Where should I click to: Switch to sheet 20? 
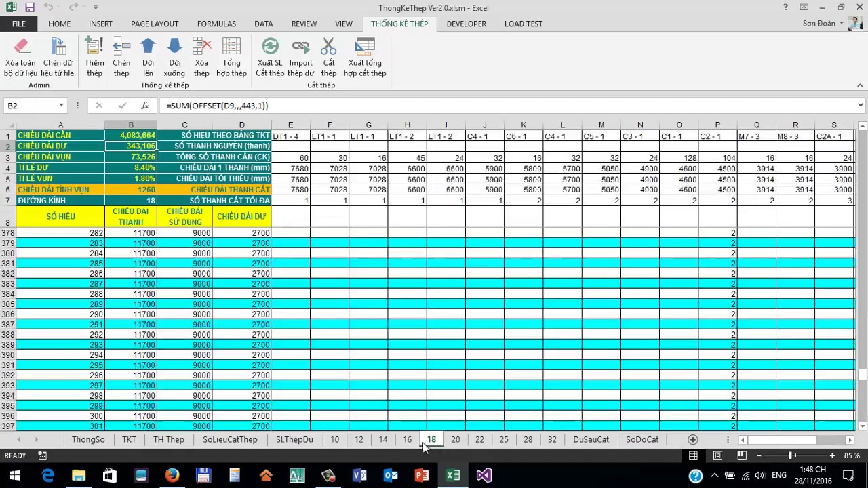tap(455, 439)
